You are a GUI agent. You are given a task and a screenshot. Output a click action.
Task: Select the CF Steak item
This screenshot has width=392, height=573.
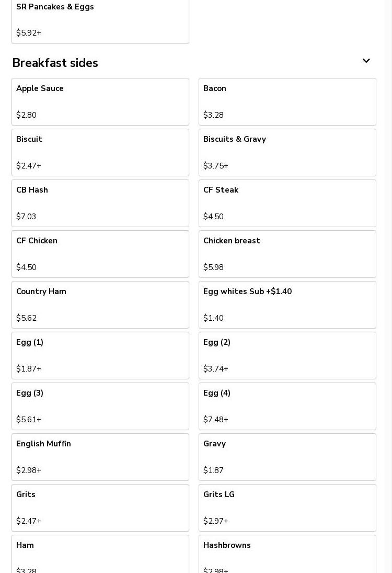(287, 203)
